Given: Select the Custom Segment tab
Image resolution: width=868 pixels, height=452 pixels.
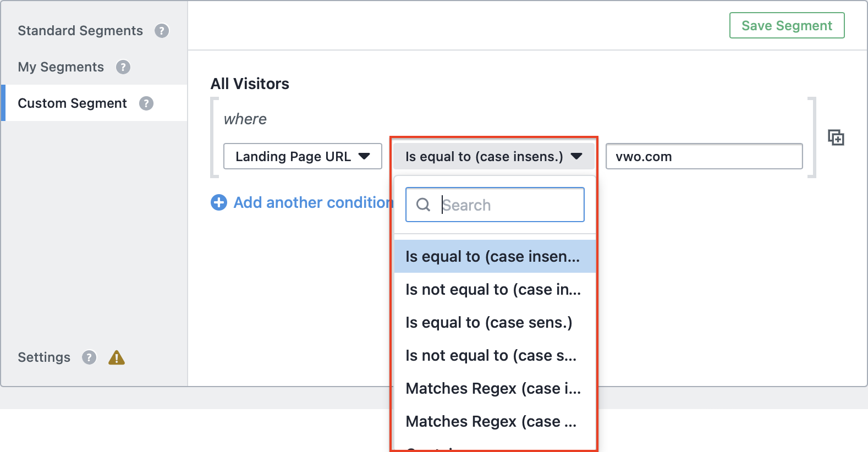Looking at the screenshot, I should pos(73,103).
